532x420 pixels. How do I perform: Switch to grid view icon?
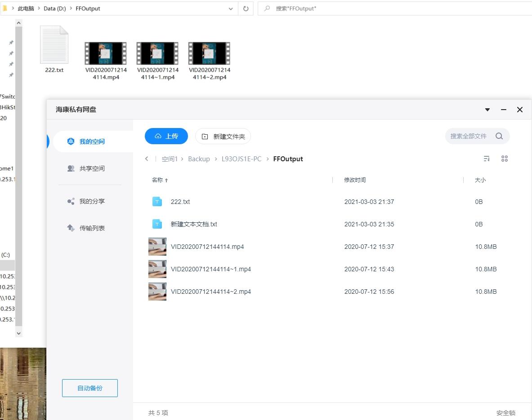[504, 159]
